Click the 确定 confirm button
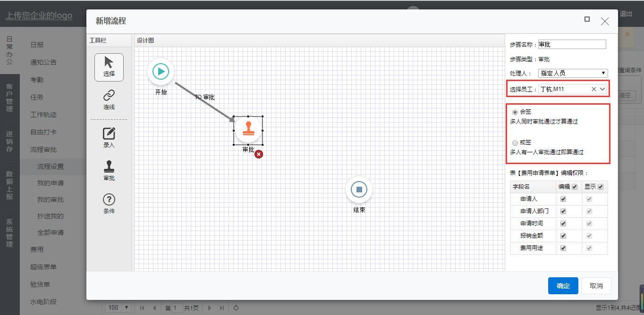The image size is (644, 315). coord(563,286)
